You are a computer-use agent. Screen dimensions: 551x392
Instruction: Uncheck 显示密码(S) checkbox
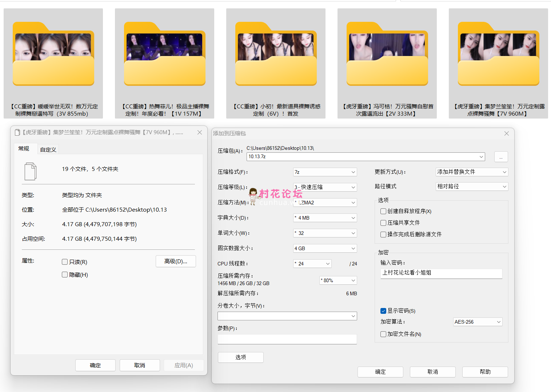click(x=383, y=311)
